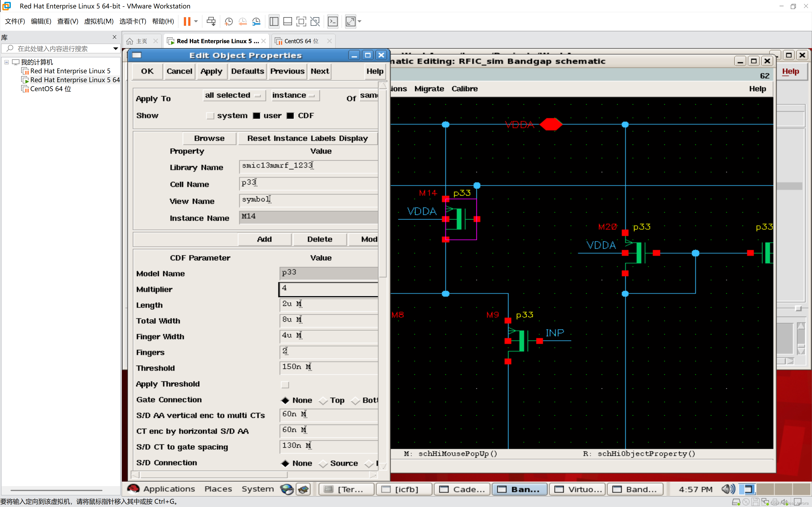Viewport: 812px width, 507px height.
Task: Open the console view icon
Action: (332, 21)
